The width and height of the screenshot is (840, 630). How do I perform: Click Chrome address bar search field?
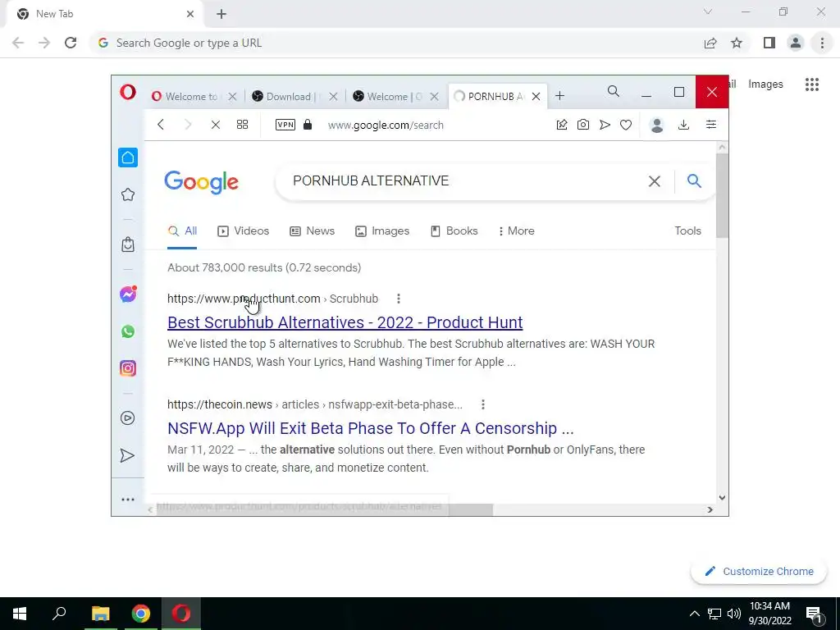click(396, 43)
